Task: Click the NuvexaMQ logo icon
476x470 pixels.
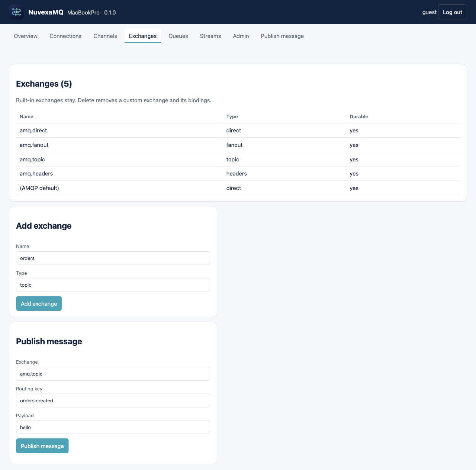Action: click(16, 12)
